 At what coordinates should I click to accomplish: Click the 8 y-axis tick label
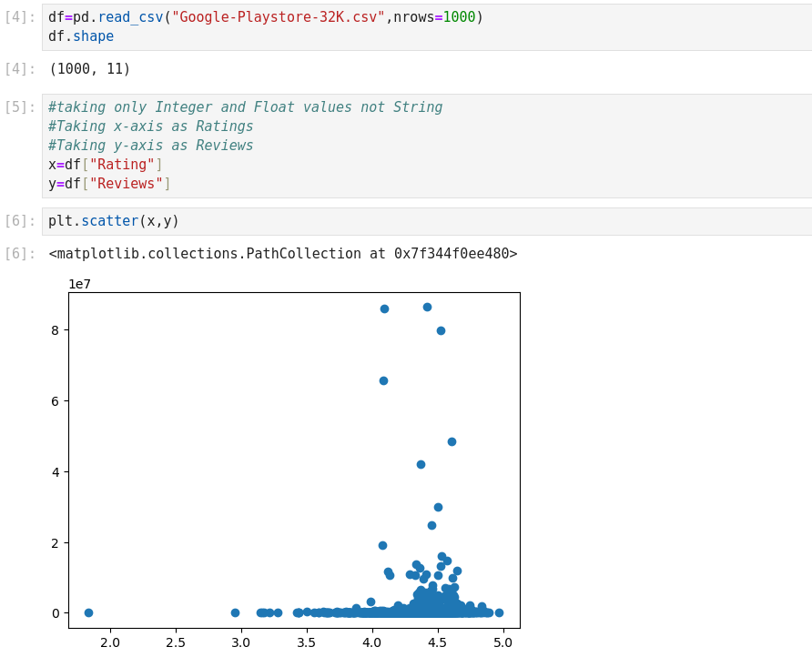click(x=56, y=330)
